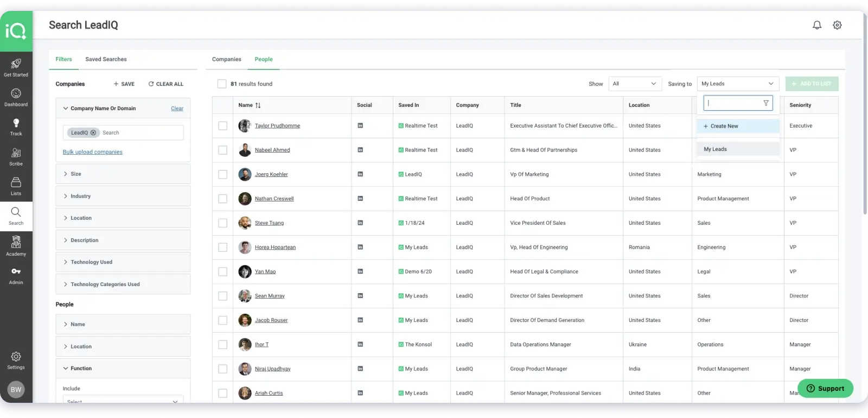Check the Nathan Creswell row
The image size is (868, 418).
tap(222, 199)
